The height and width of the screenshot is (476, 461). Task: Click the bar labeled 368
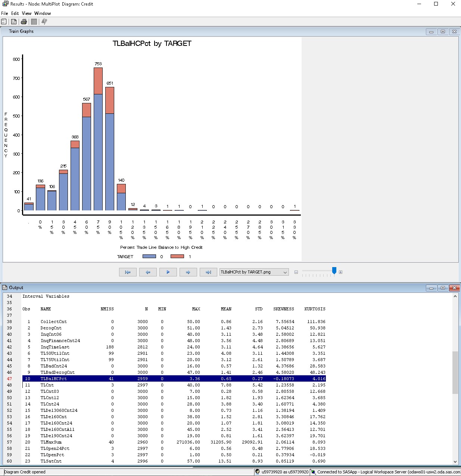point(75,176)
